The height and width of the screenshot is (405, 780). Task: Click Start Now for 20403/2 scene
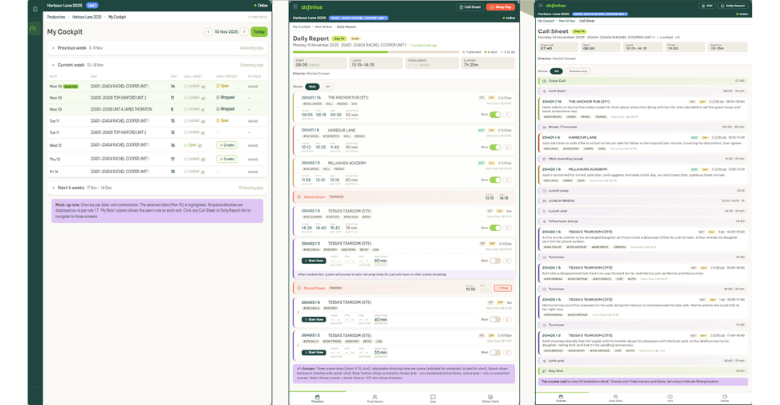[x=314, y=352]
